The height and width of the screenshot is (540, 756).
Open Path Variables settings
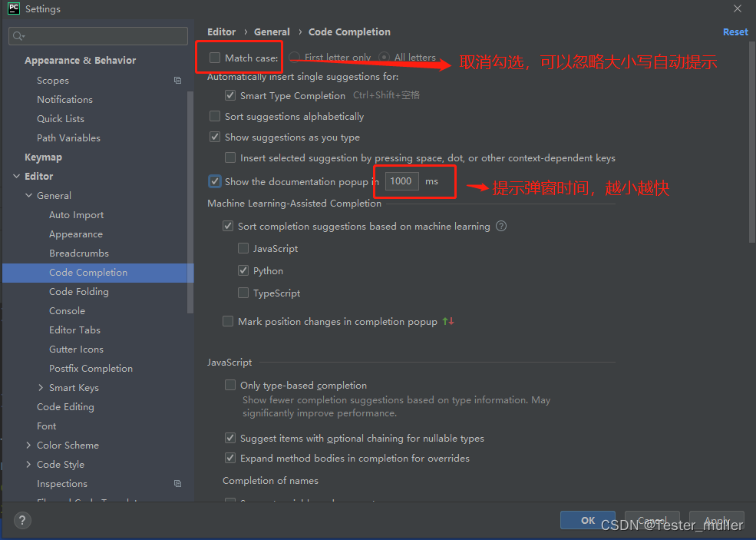[68, 138]
